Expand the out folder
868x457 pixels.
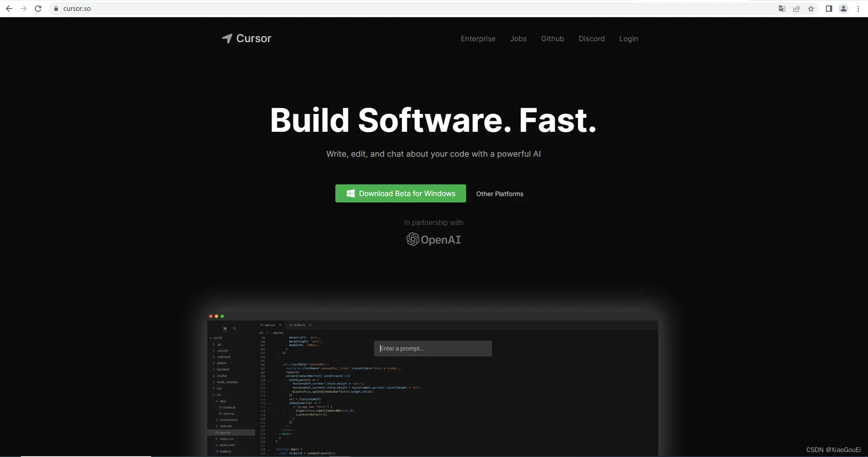[x=218, y=389]
